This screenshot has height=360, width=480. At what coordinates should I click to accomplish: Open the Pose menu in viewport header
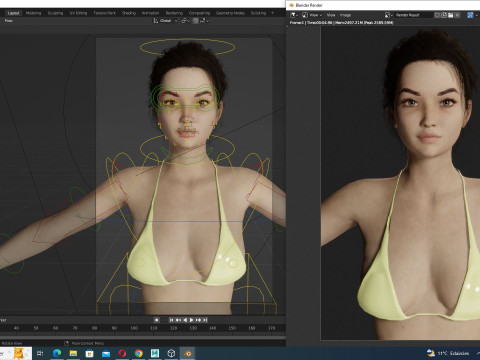pos(9,21)
